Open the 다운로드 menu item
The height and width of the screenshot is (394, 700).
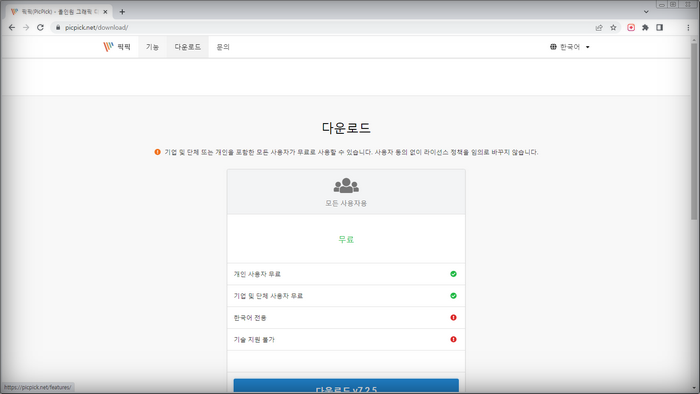coord(188,47)
